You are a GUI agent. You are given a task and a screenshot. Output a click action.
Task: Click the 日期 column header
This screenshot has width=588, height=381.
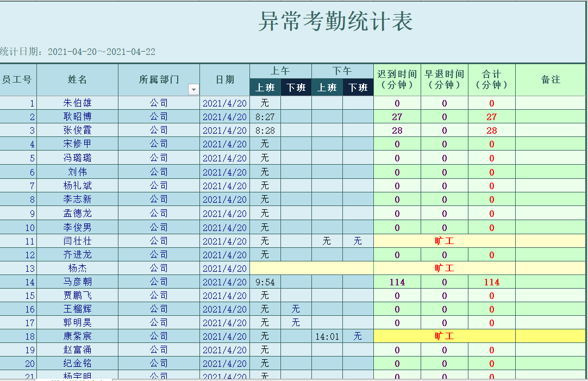[x=224, y=79]
